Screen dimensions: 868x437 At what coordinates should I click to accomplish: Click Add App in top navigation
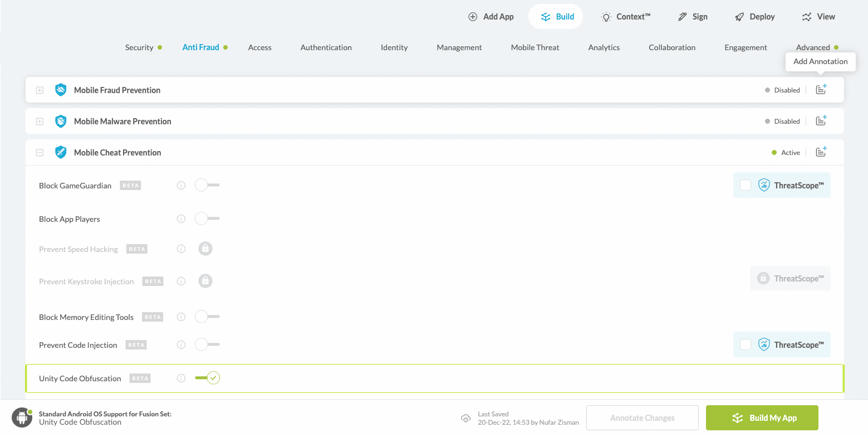[491, 17]
